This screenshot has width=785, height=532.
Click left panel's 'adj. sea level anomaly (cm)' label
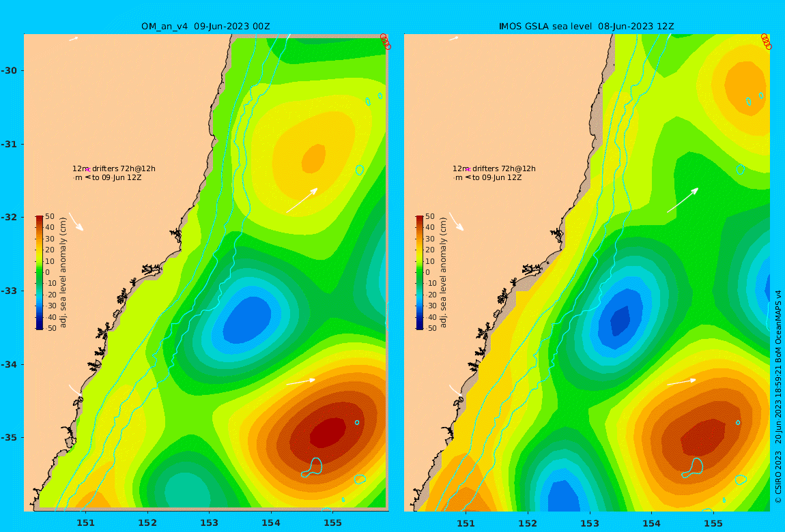(x=63, y=273)
